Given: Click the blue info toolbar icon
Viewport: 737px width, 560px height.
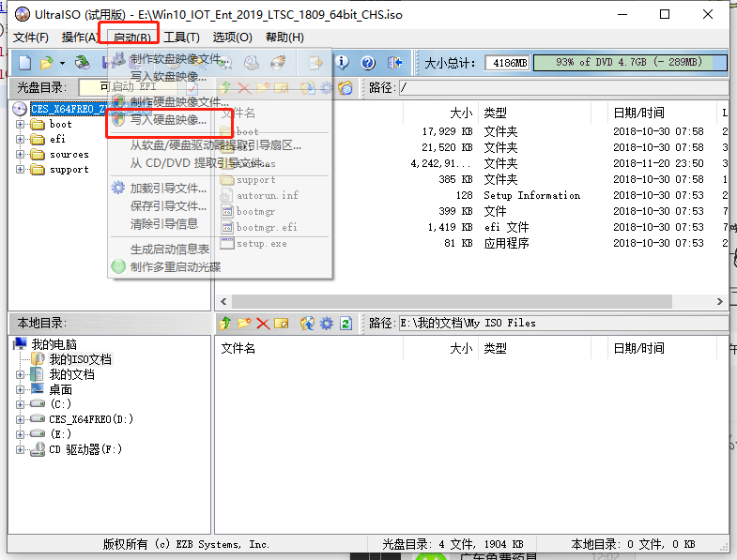Looking at the screenshot, I should [343, 63].
